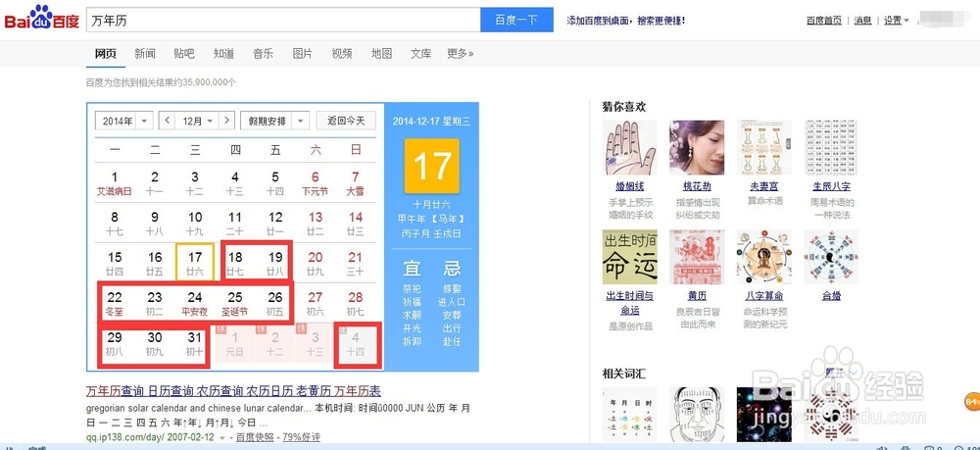Screen dimensions: 980x450
Task: Open the 视频 tab
Action: tap(342, 54)
